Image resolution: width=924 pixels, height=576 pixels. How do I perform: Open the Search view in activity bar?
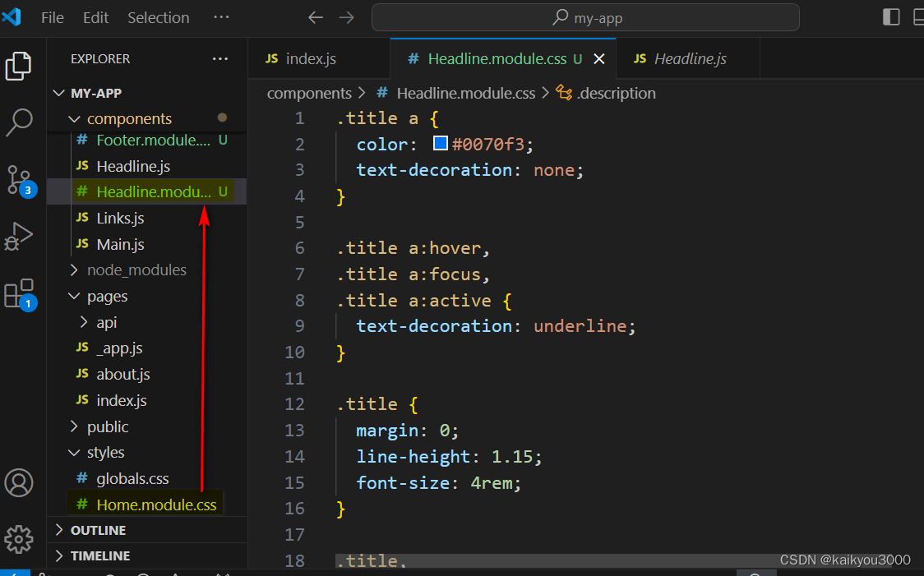[x=19, y=122]
